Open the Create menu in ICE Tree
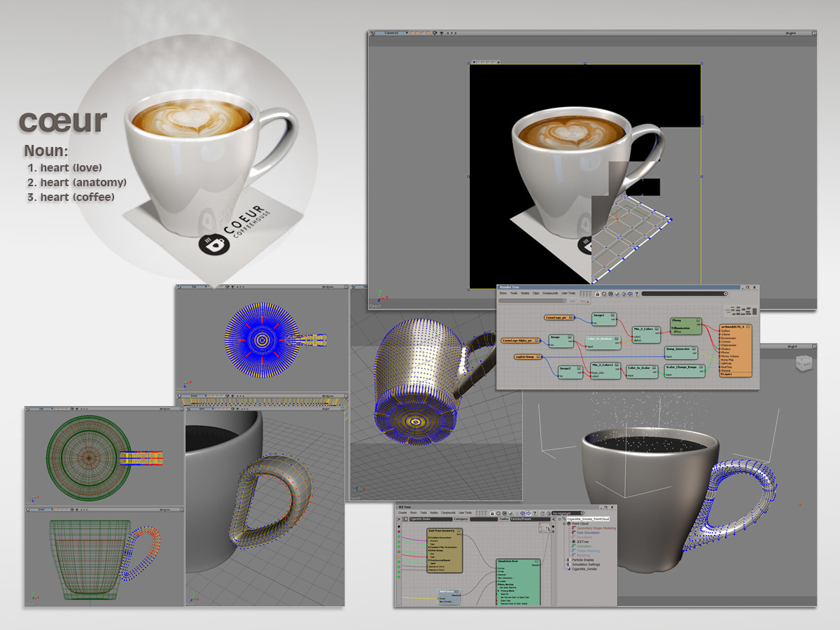840x630 pixels. [x=402, y=512]
